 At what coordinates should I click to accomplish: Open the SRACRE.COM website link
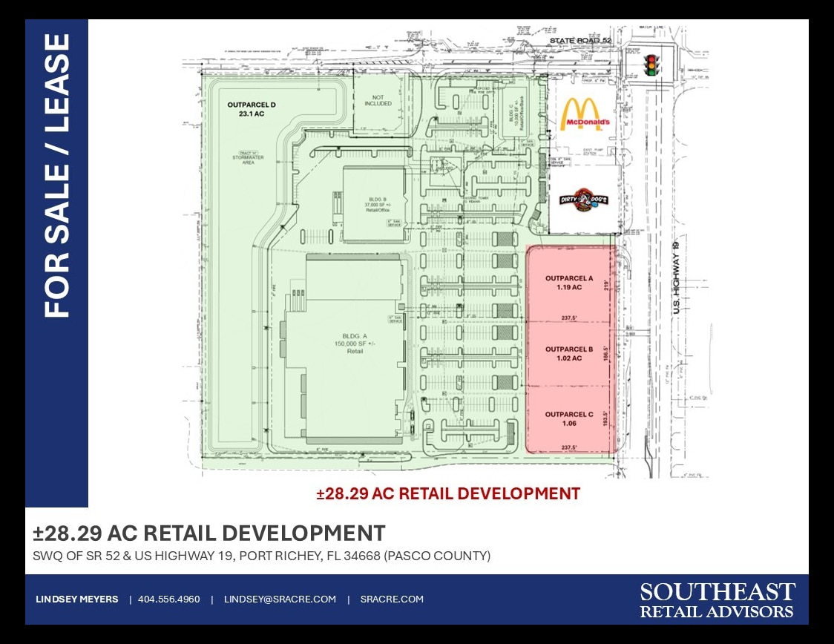[392, 599]
